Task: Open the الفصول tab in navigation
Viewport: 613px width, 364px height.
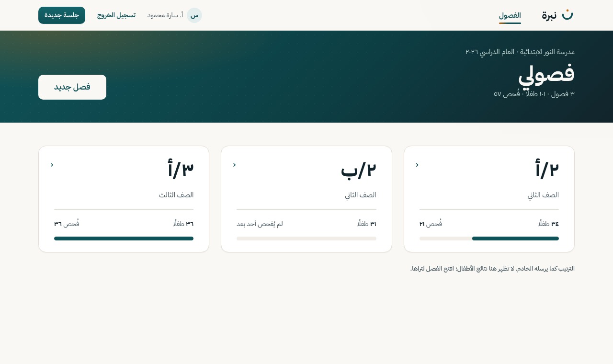Action: 510,15
